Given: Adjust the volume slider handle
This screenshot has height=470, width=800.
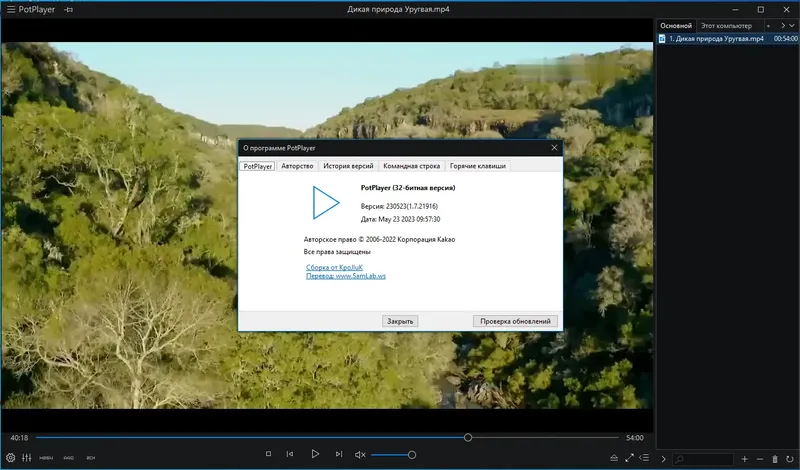Looking at the screenshot, I should [x=412, y=455].
